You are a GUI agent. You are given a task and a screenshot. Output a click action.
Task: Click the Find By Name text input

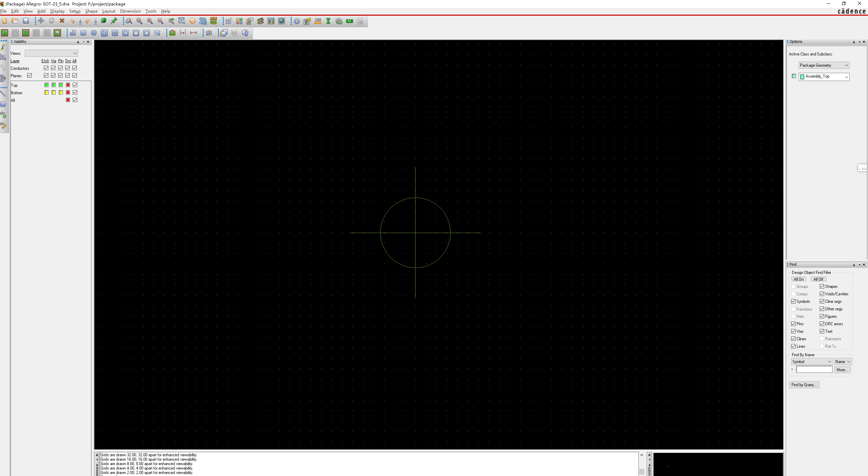814,370
